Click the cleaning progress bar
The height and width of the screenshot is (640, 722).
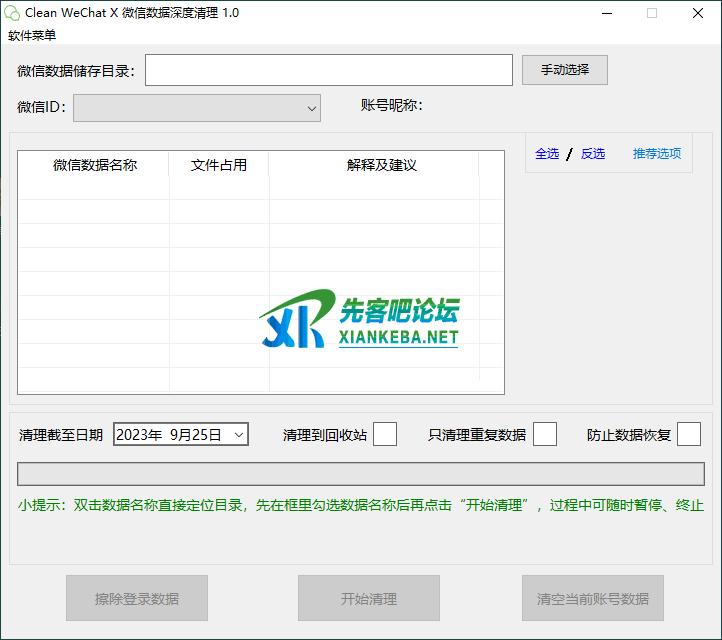coord(360,474)
